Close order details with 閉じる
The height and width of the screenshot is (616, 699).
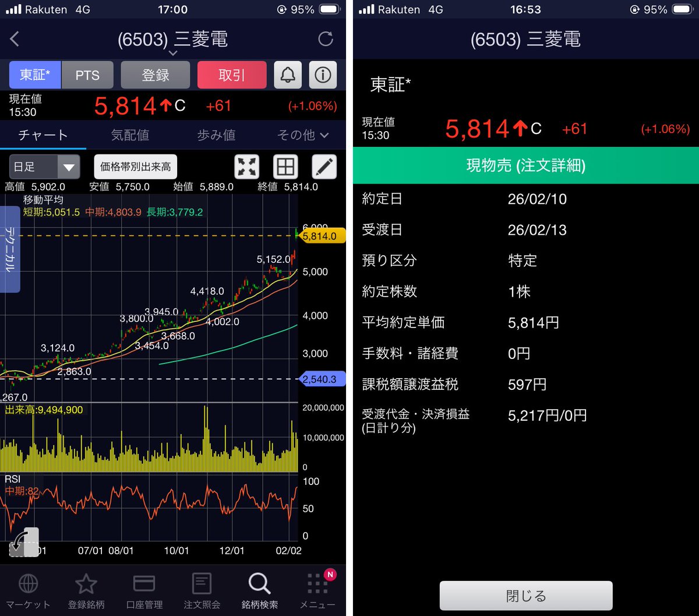(x=526, y=596)
